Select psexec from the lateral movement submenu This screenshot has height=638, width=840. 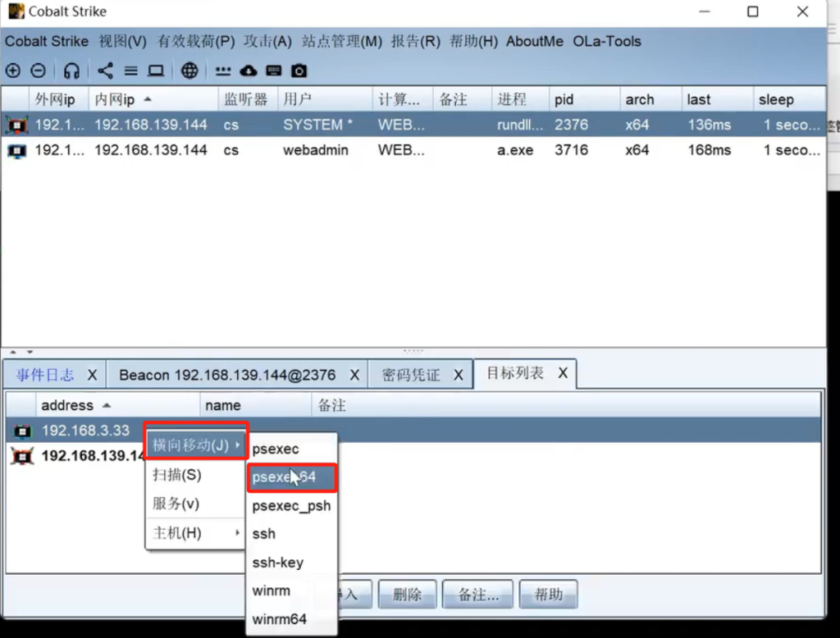click(291, 449)
